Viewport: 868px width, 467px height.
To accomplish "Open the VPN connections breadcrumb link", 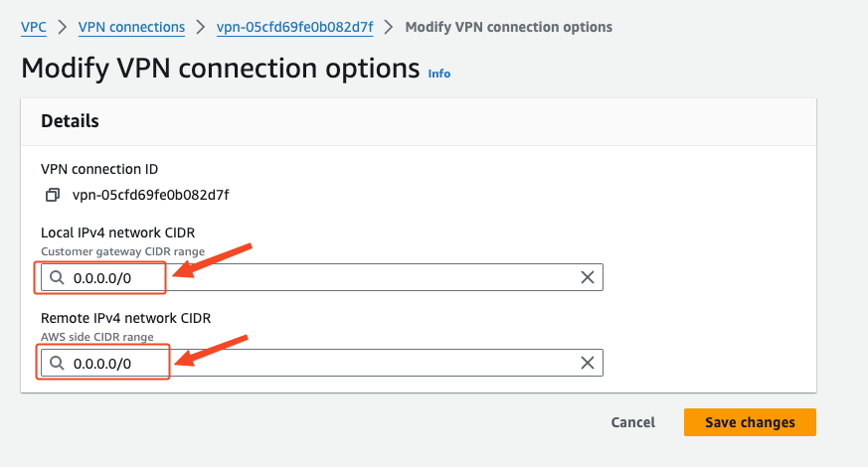I will [x=131, y=27].
